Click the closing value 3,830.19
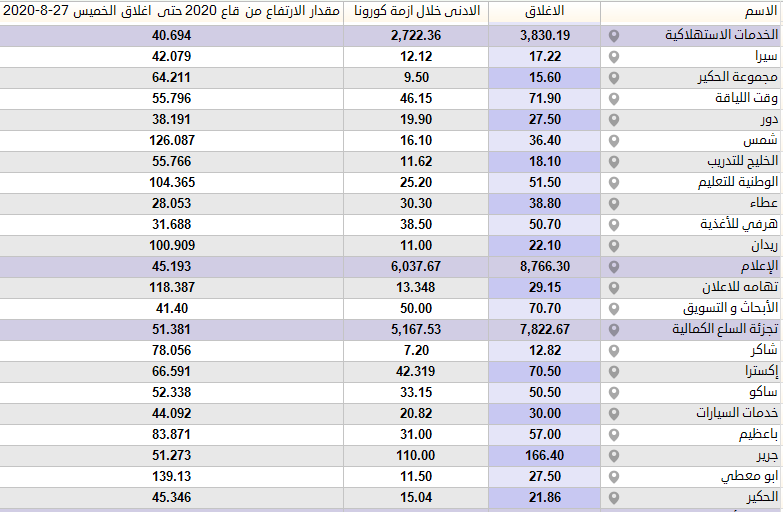This screenshot has height=512, width=783. [x=545, y=35]
